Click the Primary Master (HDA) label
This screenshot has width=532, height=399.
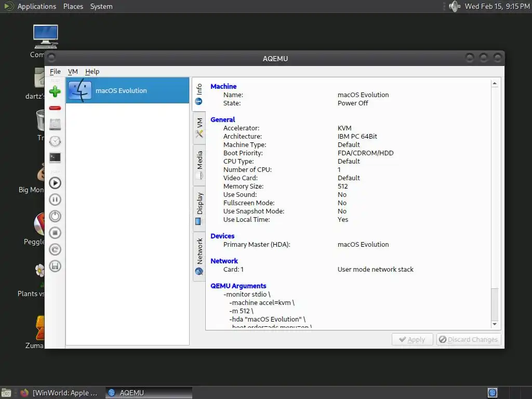[257, 245]
